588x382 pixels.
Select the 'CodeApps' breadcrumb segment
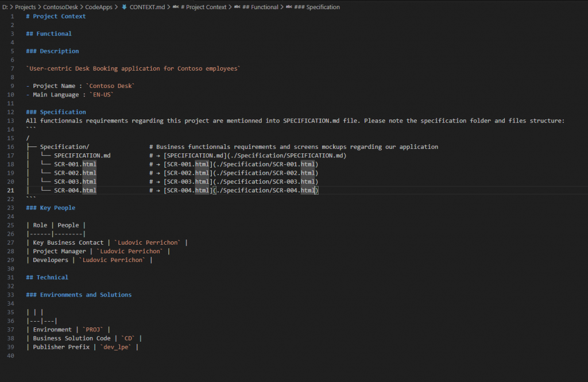click(x=98, y=7)
